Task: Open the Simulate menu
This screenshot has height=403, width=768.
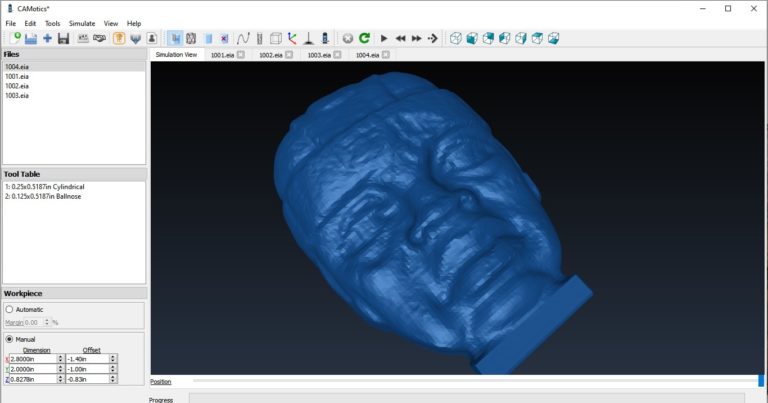Action: point(82,23)
